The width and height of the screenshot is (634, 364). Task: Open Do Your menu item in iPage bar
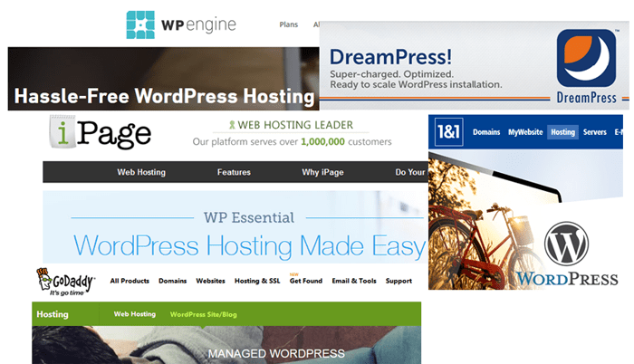[411, 172]
